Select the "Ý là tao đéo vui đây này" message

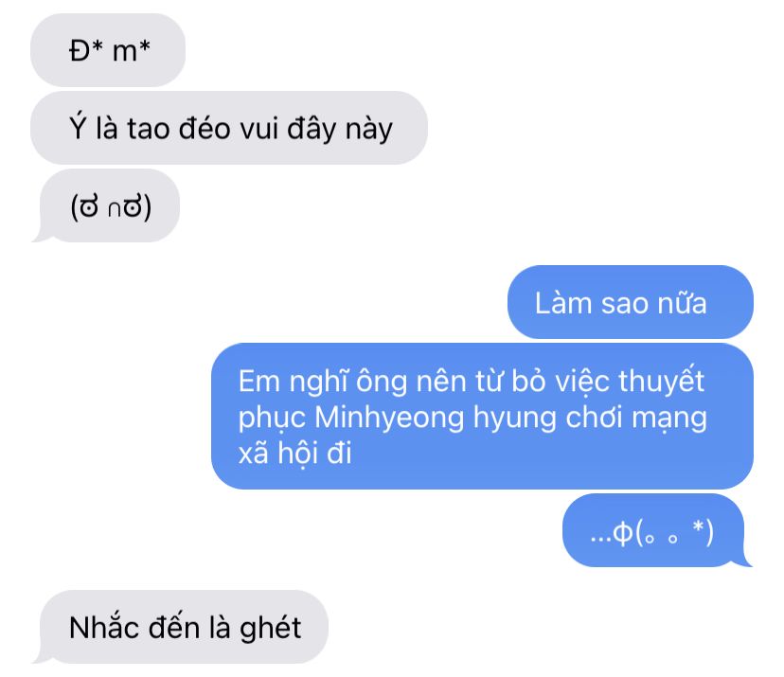[229, 128]
